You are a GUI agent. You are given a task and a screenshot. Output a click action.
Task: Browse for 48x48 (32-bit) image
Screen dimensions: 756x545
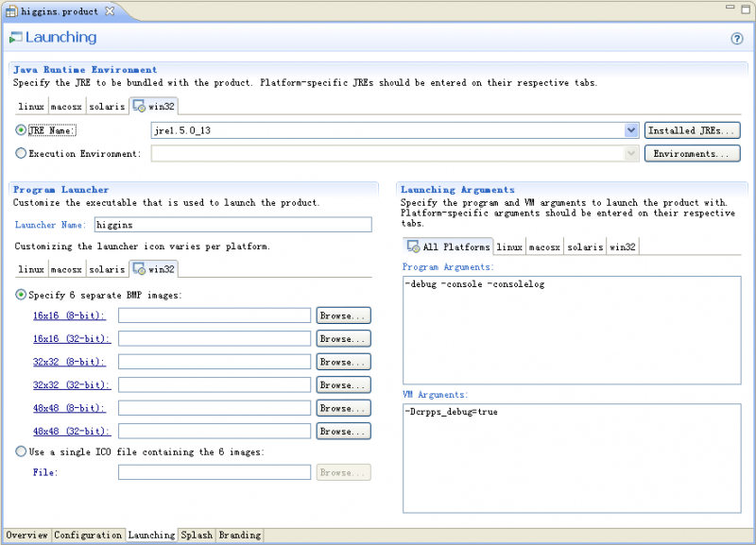click(x=343, y=432)
